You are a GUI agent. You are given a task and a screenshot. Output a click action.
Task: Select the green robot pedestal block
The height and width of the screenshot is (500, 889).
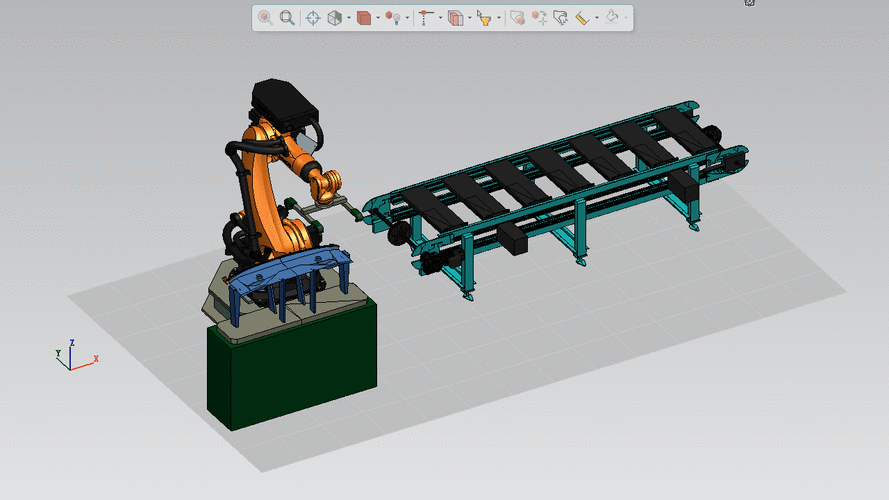pyautogui.click(x=292, y=366)
